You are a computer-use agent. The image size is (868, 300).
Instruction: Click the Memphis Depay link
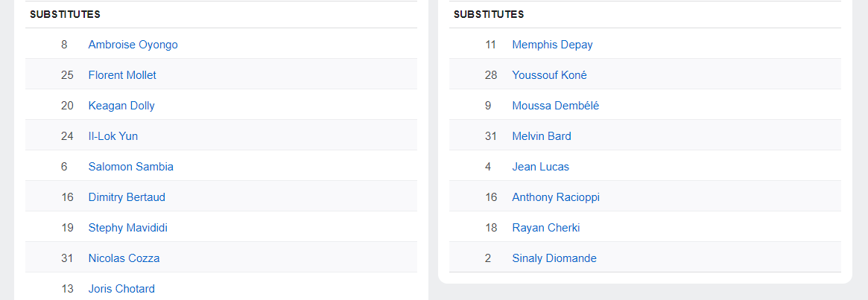(552, 45)
